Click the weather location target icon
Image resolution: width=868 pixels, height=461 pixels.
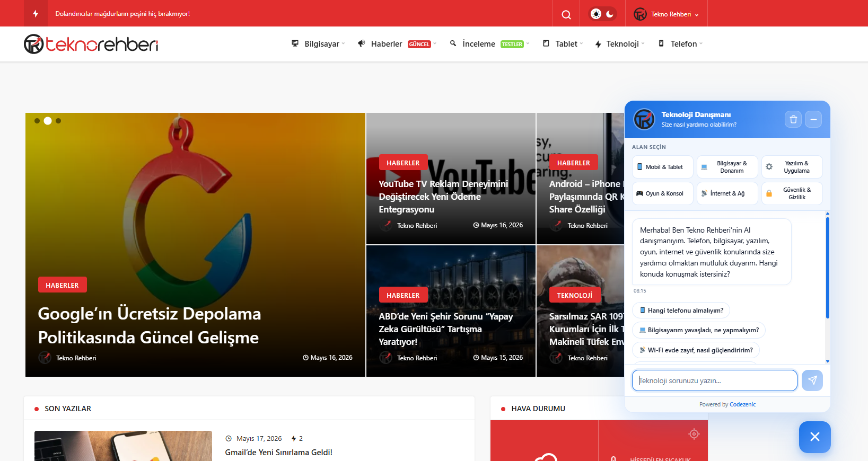click(x=694, y=435)
